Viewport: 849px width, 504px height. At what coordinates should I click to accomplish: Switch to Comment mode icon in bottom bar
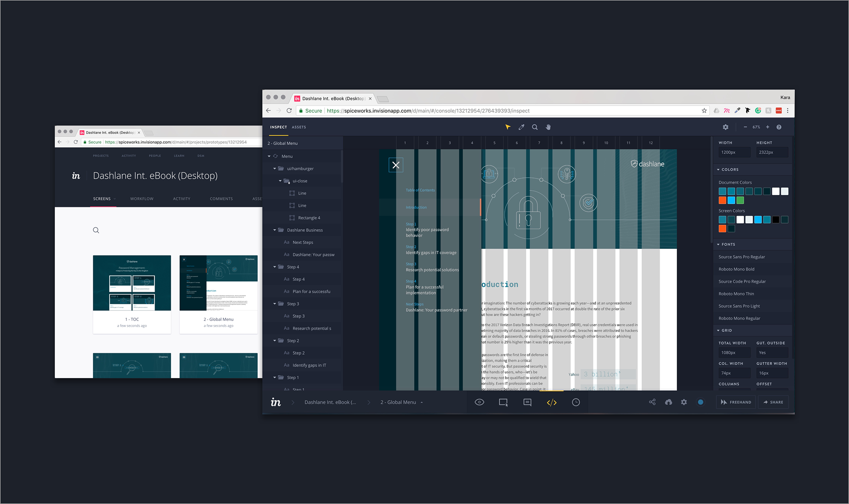point(527,402)
